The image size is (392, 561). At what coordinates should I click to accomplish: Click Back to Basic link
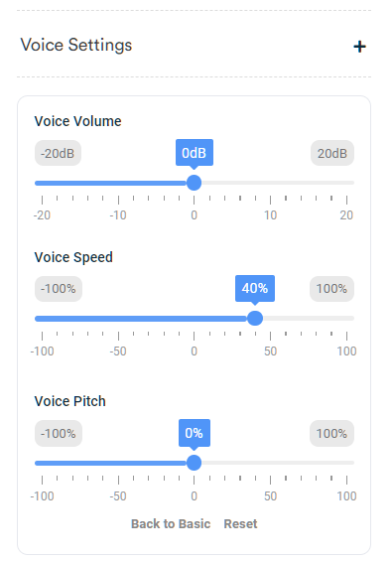click(171, 524)
